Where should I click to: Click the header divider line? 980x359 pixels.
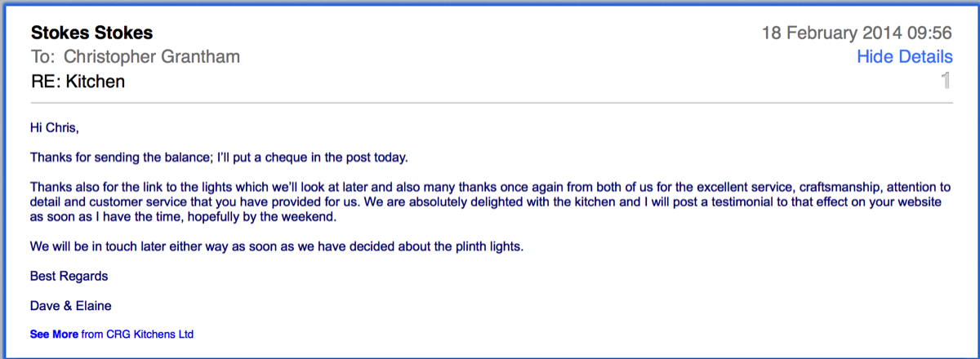491,104
